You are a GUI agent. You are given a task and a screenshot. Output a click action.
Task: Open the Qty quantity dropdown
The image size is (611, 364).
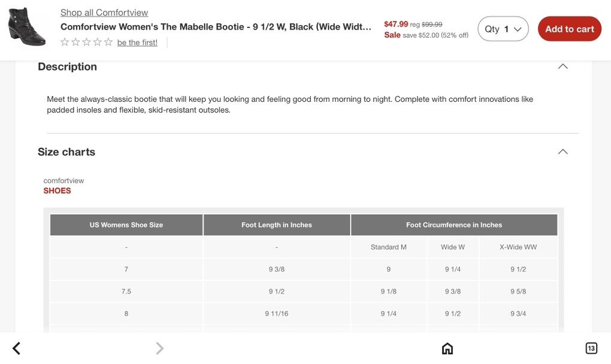(503, 29)
